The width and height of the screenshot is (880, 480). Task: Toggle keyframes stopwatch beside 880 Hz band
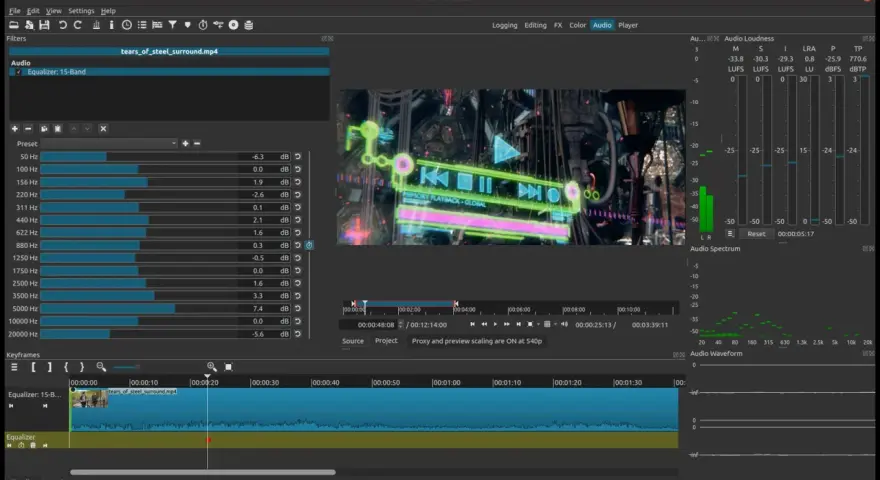pos(309,245)
